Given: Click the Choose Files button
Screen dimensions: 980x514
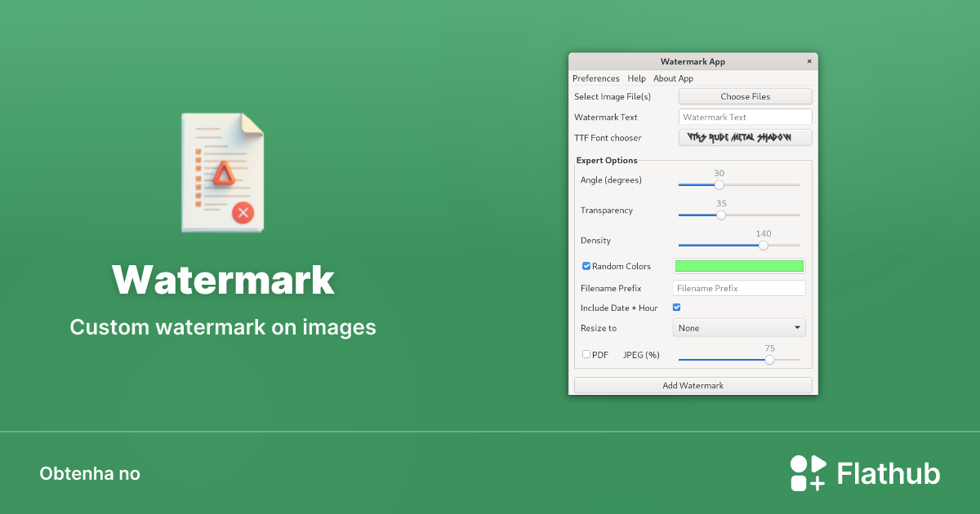Looking at the screenshot, I should pyautogui.click(x=745, y=95).
